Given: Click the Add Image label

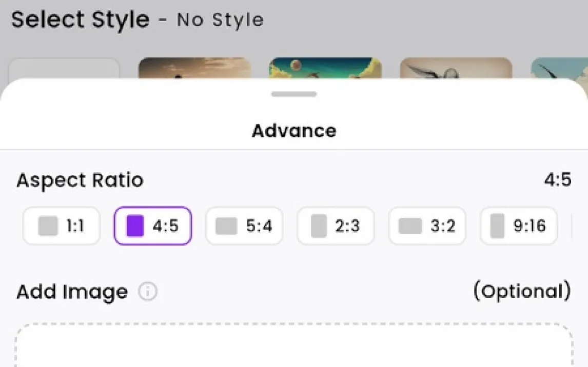Looking at the screenshot, I should click(x=72, y=292).
